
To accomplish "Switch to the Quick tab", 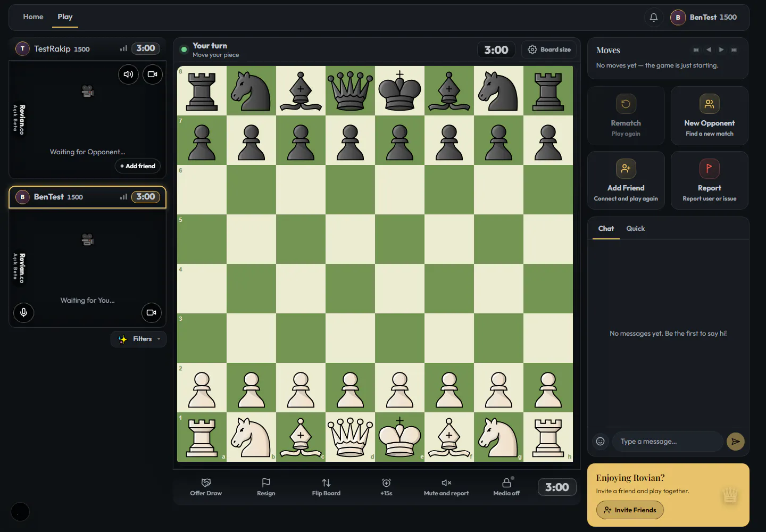I will (636, 229).
